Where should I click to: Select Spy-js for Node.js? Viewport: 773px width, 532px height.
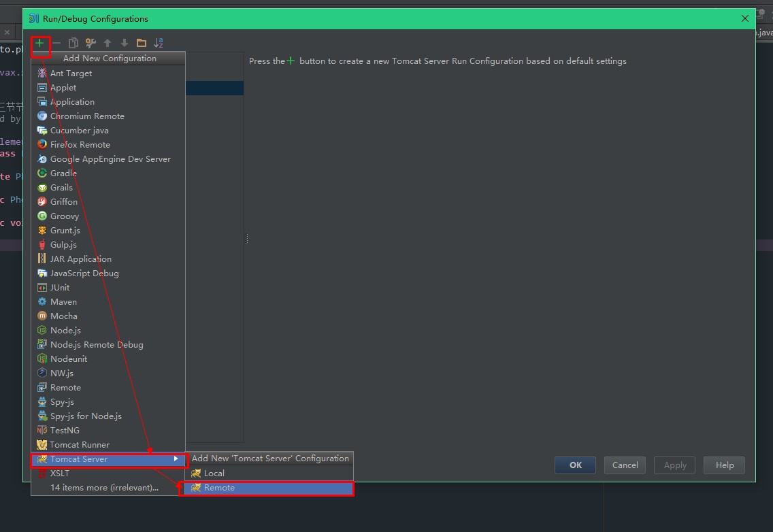108,416
